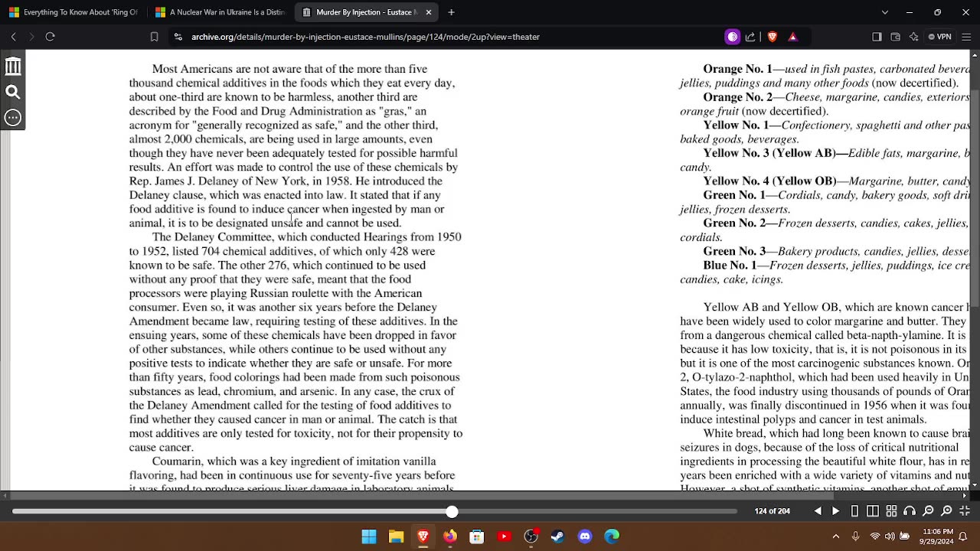This screenshot has height=551, width=980.
Task: View site information icon in address bar
Action: pyautogui.click(x=178, y=37)
